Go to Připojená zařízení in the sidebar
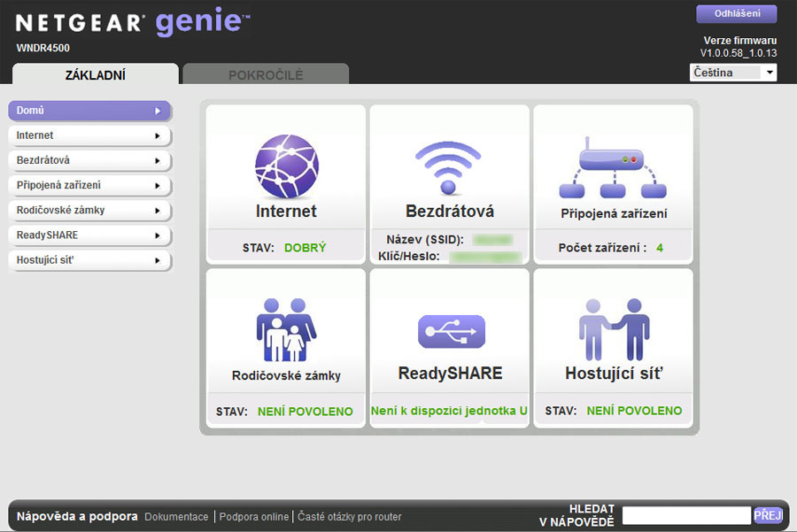The width and height of the screenshot is (797, 532). (89, 186)
